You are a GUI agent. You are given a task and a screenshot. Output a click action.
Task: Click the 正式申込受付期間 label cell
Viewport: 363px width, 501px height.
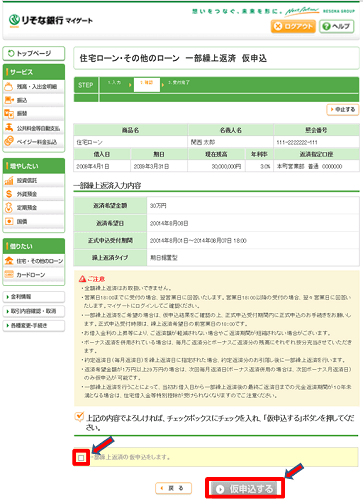click(110, 240)
